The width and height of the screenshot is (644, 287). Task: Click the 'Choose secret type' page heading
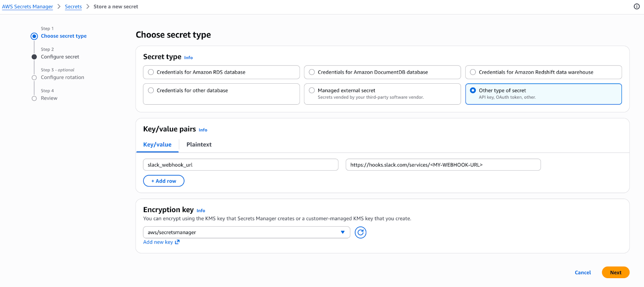click(173, 35)
